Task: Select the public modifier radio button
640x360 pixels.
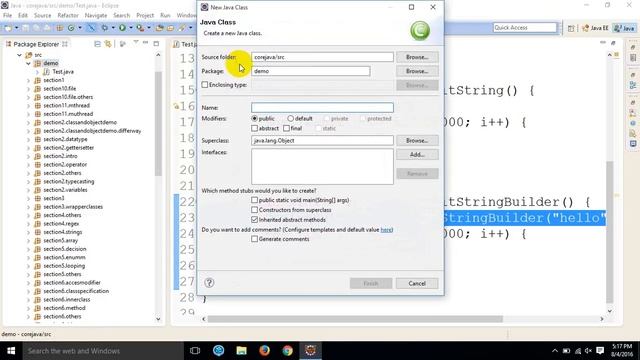Action: coord(255,118)
